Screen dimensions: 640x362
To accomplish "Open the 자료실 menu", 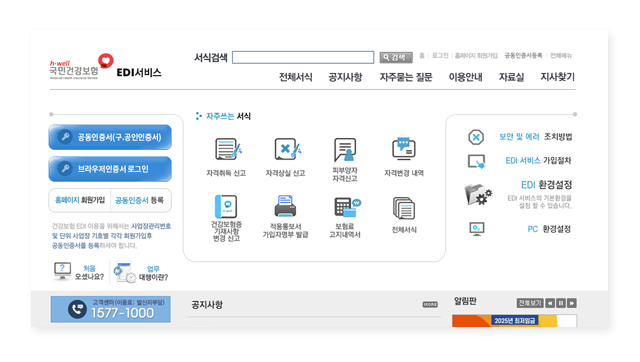I will (x=511, y=77).
